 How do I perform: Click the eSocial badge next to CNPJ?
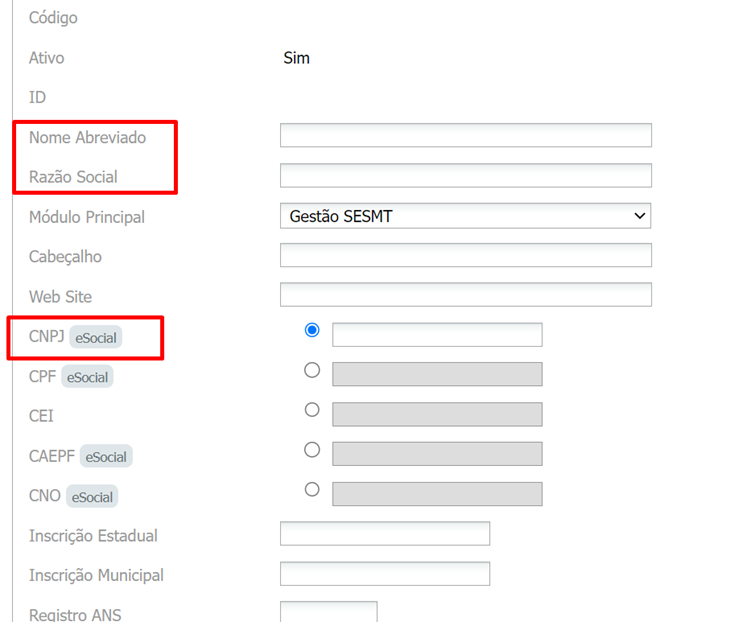click(x=96, y=338)
